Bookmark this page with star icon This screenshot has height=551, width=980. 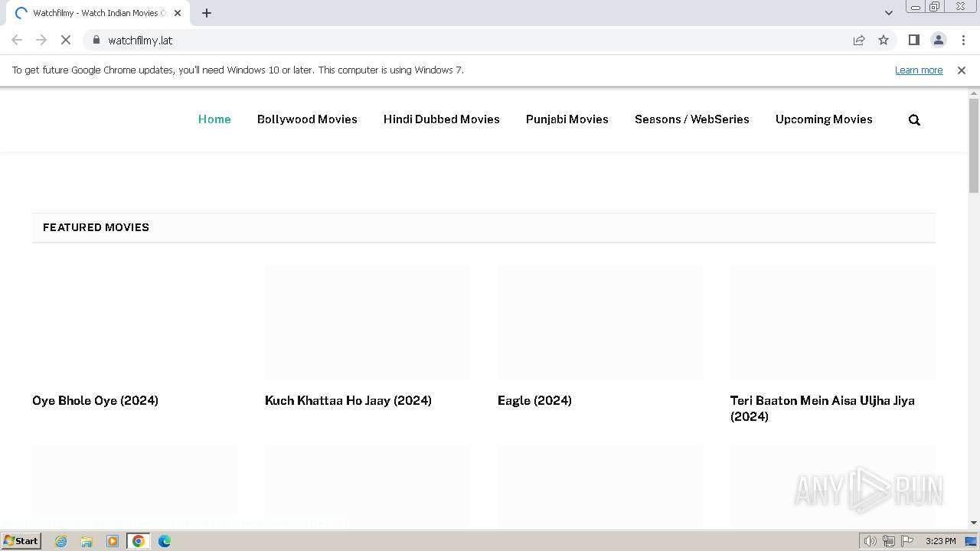click(884, 40)
